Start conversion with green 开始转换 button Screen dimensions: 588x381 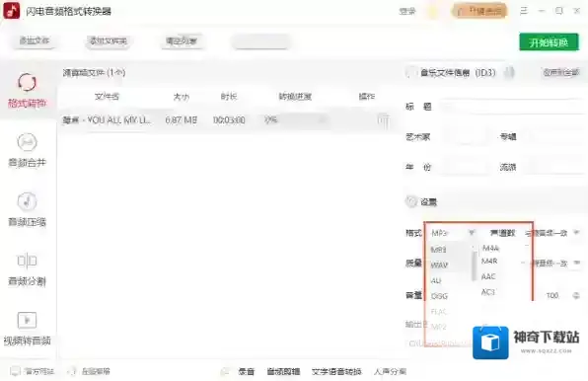click(x=549, y=42)
